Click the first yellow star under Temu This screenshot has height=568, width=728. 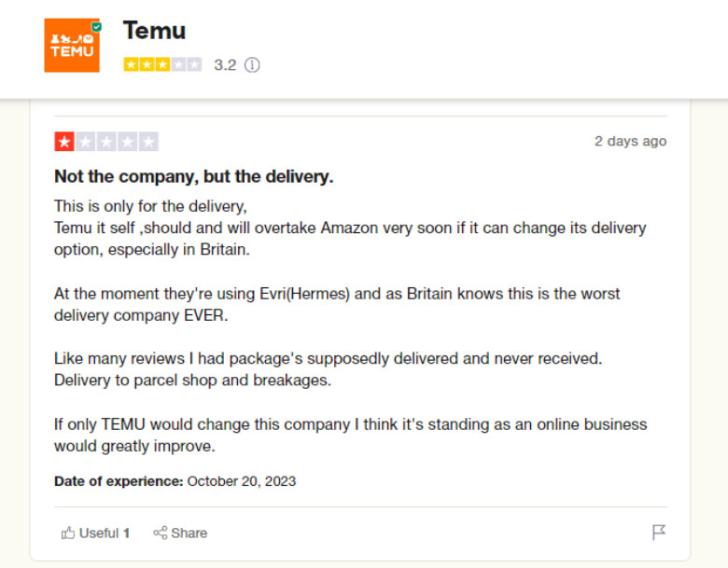pos(131,65)
